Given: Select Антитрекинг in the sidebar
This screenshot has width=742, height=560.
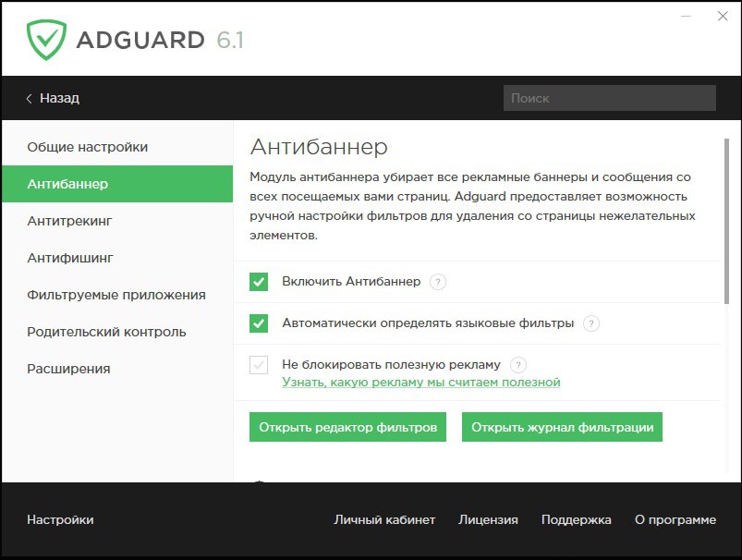Looking at the screenshot, I should click(70, 221).
